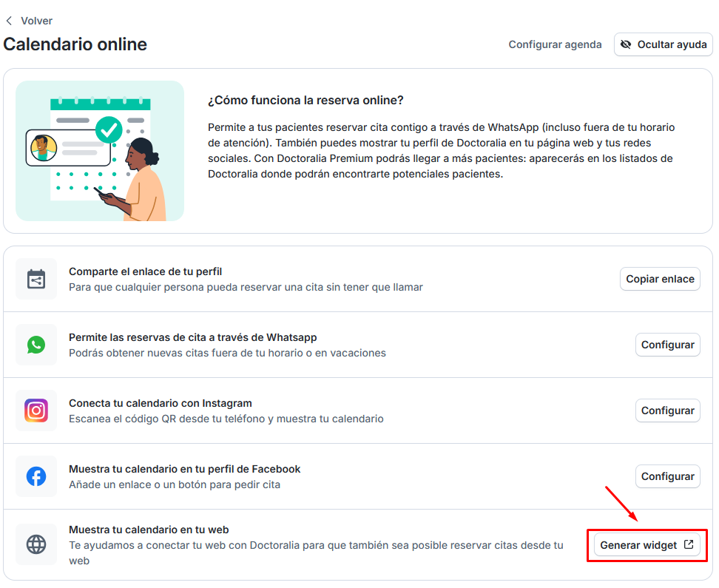Click 'Muestra tu calendario en tu web' title
Screen dimensions: 719x588
(149, 530)
